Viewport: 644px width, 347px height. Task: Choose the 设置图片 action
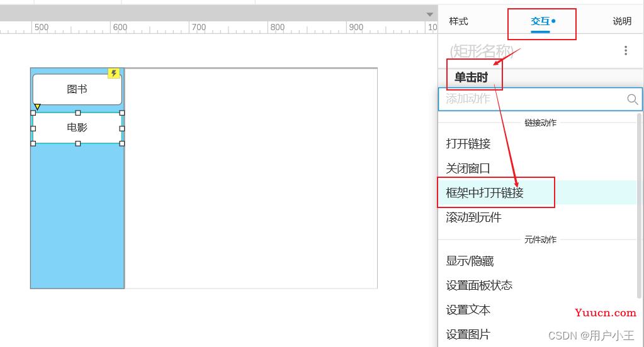tap(468, 334)
